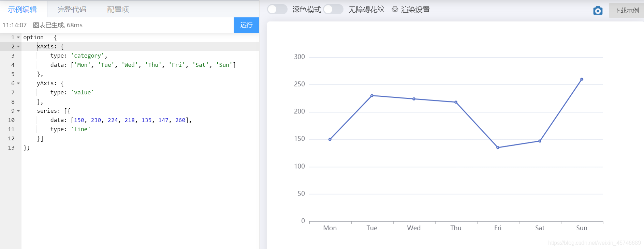Open the 配置项 tab
The width and height of the screenshot is (644, 249).
click(118, 10)
